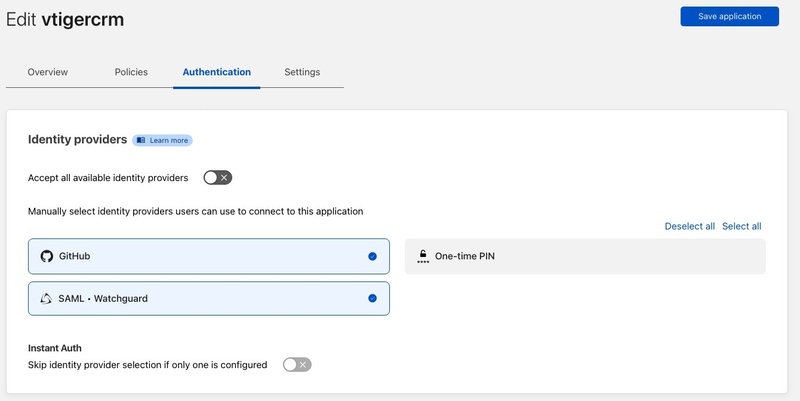Go to the Settings tab
Viewport: 800px width, 401px height.
(x=302, y=72)
